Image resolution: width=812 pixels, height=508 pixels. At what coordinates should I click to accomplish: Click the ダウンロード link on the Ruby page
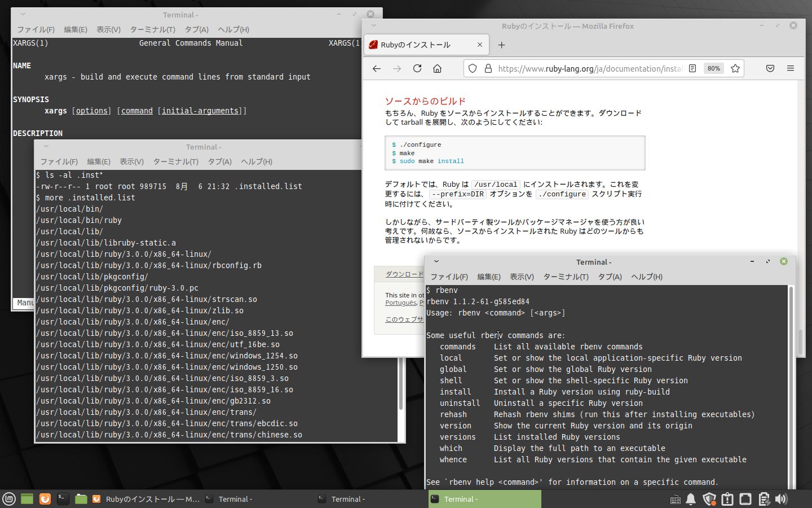point(404,274)
